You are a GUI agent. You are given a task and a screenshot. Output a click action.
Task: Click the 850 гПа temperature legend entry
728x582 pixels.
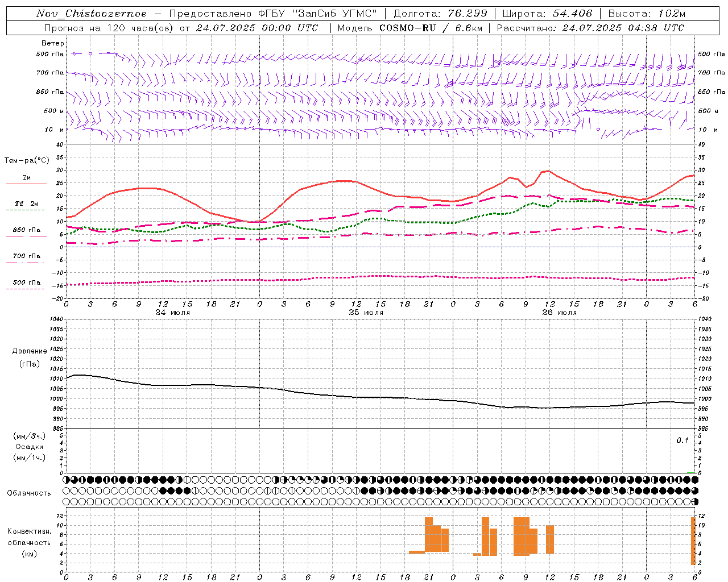pos(27,230)
